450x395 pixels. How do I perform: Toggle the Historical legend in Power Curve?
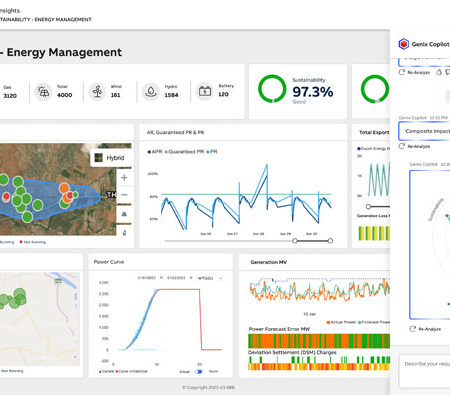[x=138, y=371]
